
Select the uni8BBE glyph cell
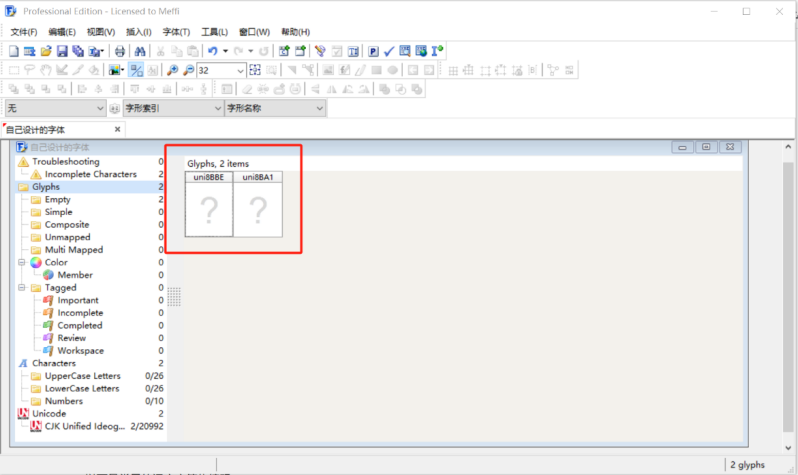(x=209, y=204)
